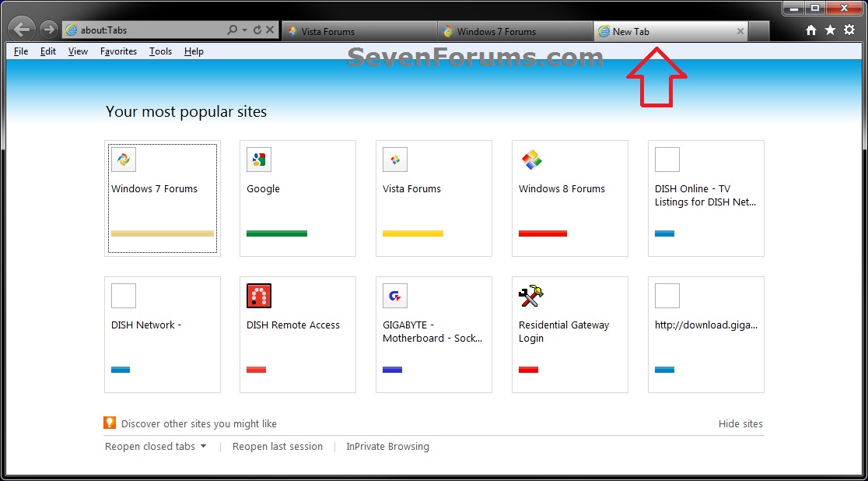The height and width of the screenshot is (481, 868).
Task: Open the Edit menu
Action: (48, 51)
